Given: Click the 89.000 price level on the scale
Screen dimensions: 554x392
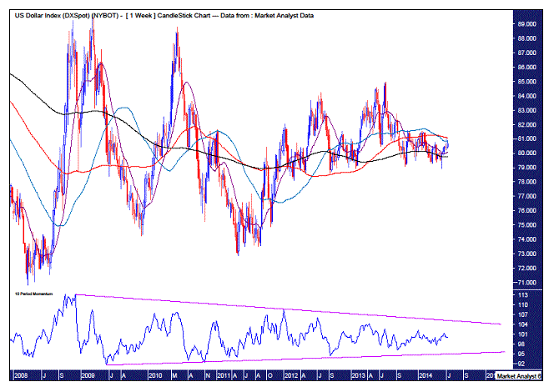Looking at the screenshot, I should (x=526, y=24).
